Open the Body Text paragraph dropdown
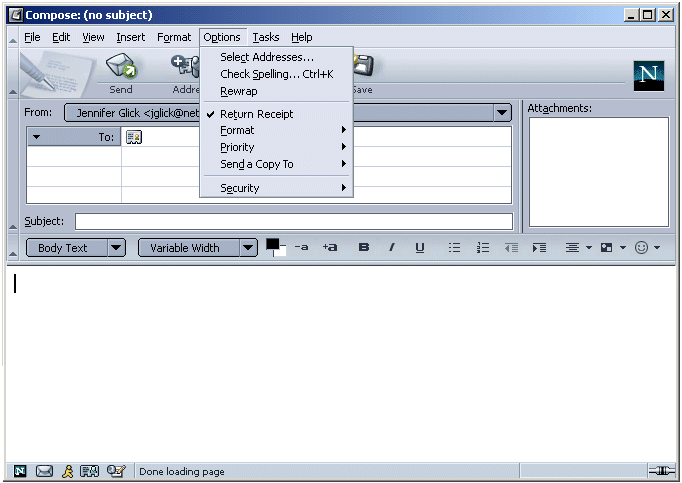The width and height of the screenshot is (682, 483). (x=116, y=248)
